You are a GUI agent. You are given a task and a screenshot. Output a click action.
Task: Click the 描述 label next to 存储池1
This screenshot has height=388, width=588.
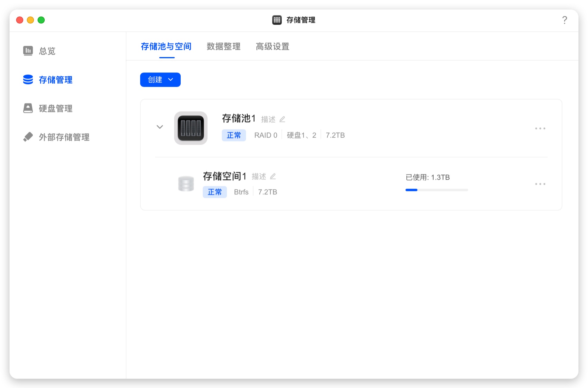point(268,119)
